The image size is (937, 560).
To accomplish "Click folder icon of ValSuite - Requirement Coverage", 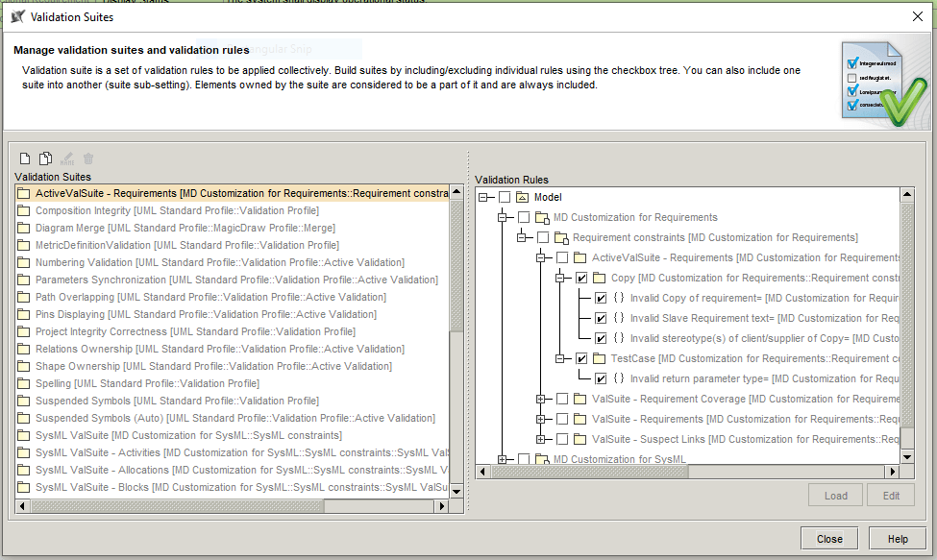I will point(580,399).
